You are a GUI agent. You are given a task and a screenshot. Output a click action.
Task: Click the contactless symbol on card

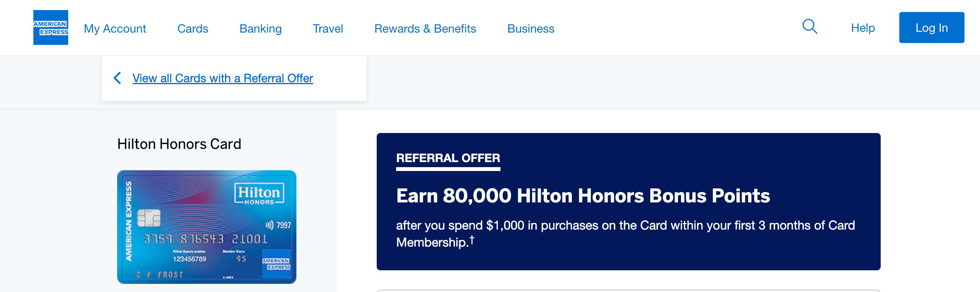(269, 225)
